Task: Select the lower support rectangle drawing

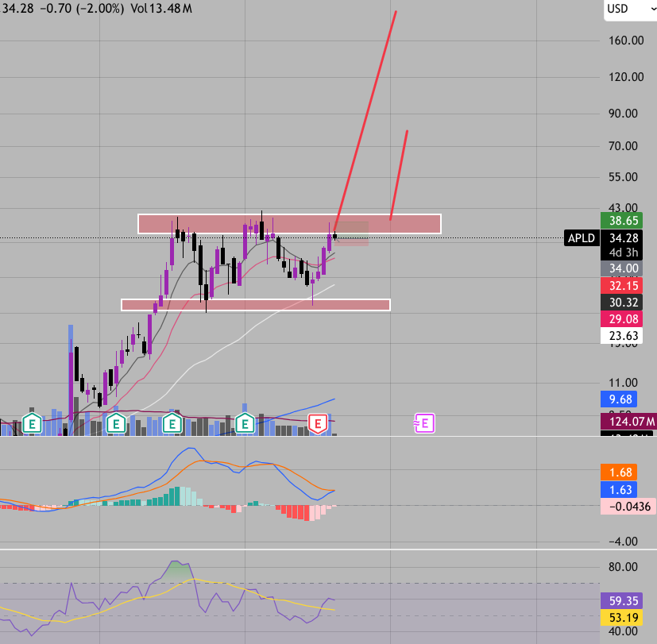Action: click(256, 305)
